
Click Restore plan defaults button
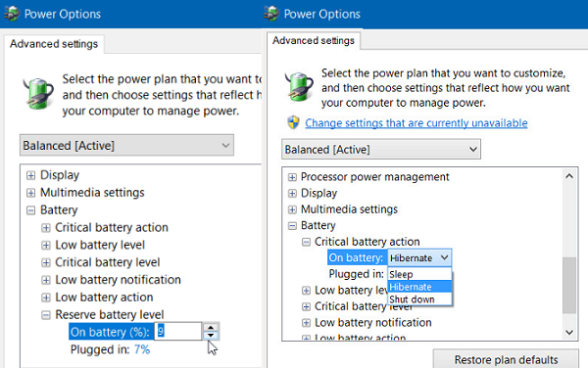coord(506,359)
